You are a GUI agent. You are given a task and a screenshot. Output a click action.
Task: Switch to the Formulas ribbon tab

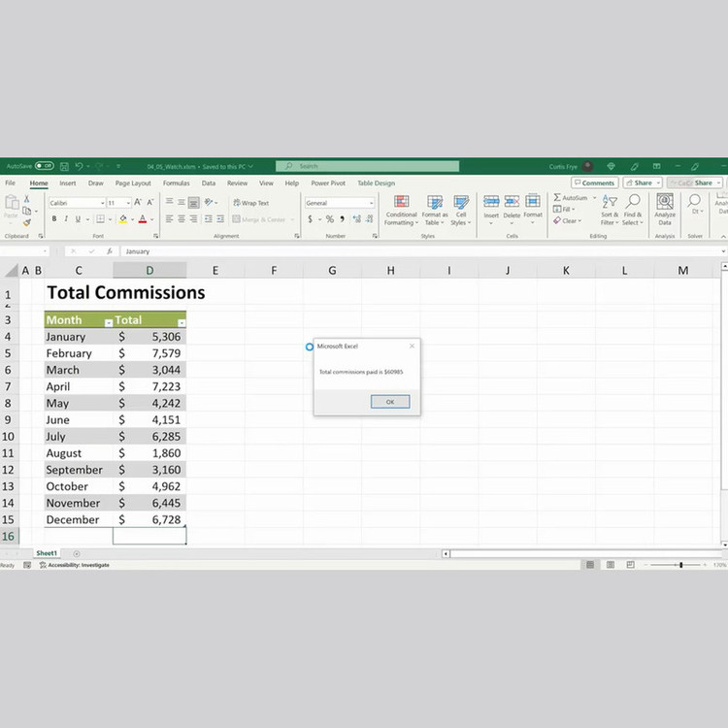[x=176, y=182]
